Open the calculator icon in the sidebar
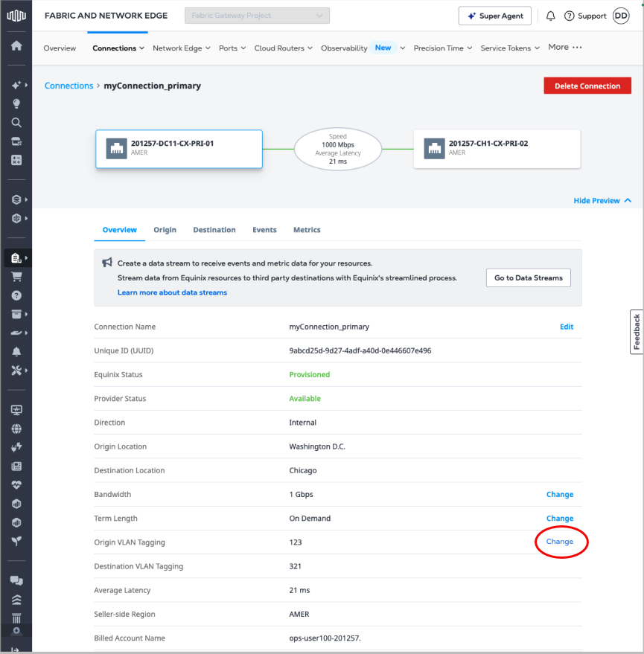Screen dimensions: 644x654 16,160
